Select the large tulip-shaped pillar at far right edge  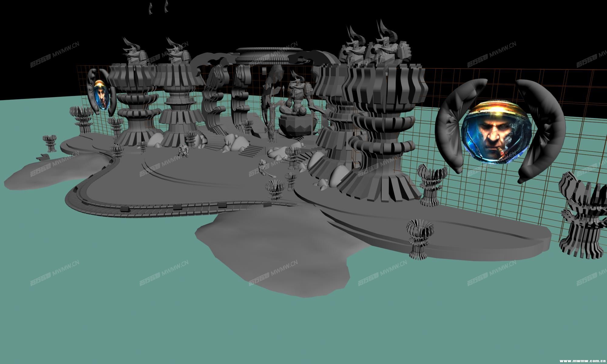pyautogui.click(x=583, y=216)
